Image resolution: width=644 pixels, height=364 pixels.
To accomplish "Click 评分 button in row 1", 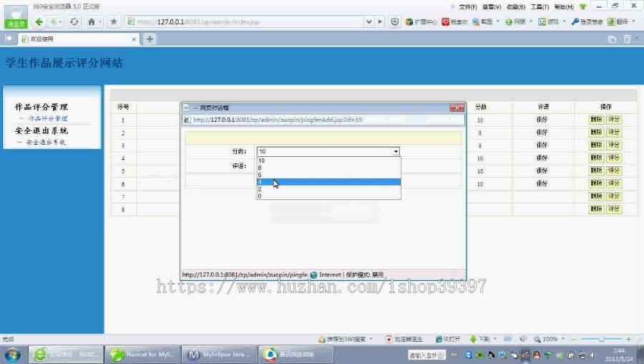I will pos(614,120).
